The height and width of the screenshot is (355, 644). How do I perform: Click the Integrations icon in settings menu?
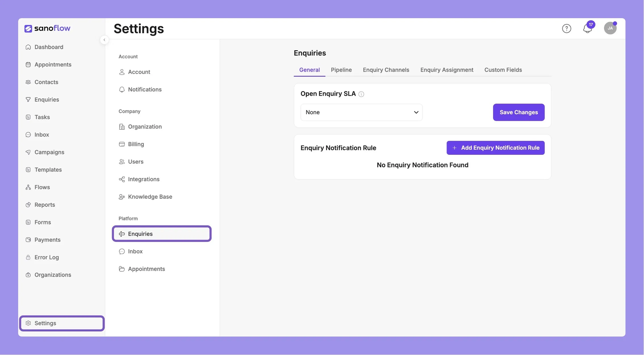pos(122,179)
